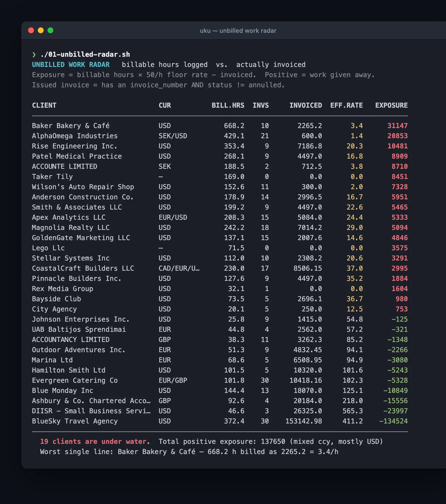
Task: Click exposure value 3575
Action: pos(399,248)
